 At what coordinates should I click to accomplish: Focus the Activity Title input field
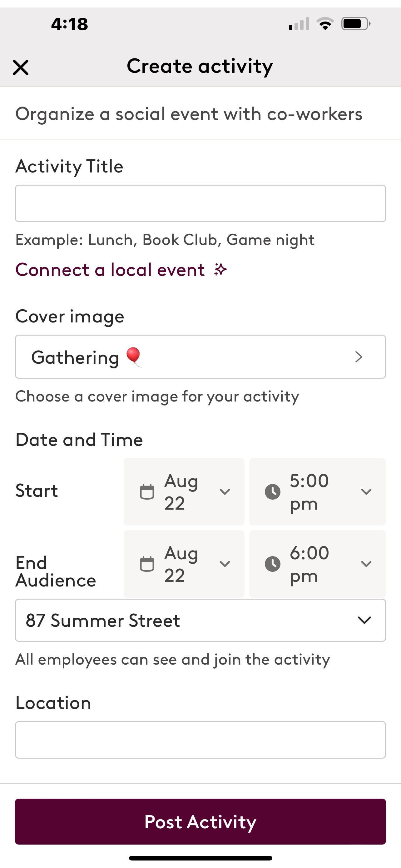point(200,203)
